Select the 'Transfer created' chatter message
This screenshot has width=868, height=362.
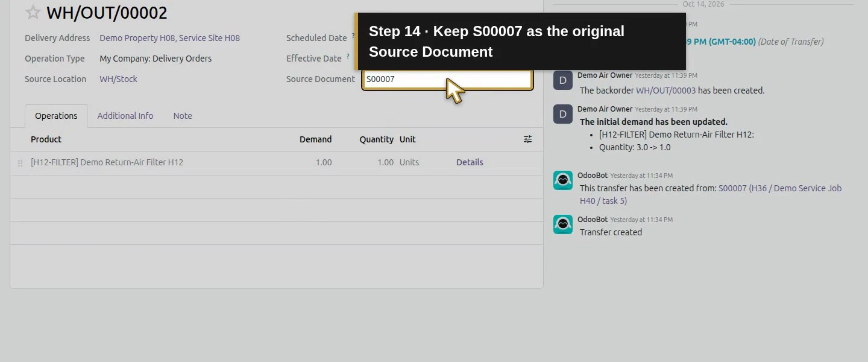[611, 232]
